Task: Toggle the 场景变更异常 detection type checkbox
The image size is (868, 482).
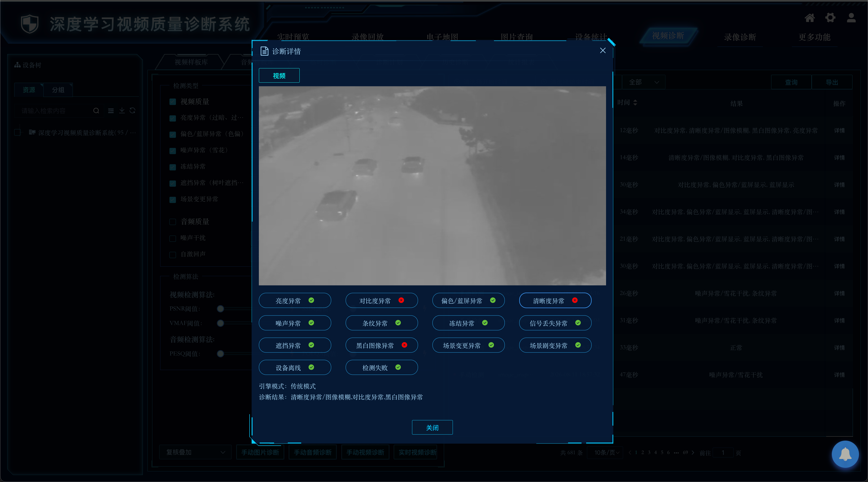Action: coord(173,200)
